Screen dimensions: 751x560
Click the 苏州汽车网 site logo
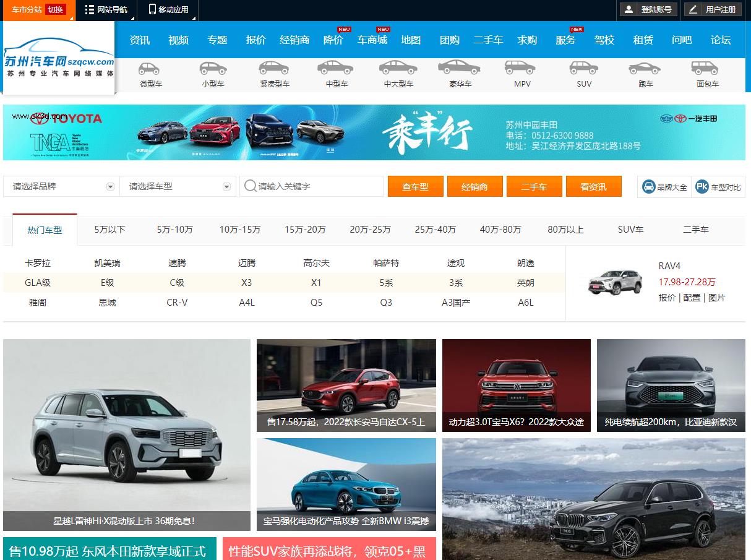pos(59,58)
